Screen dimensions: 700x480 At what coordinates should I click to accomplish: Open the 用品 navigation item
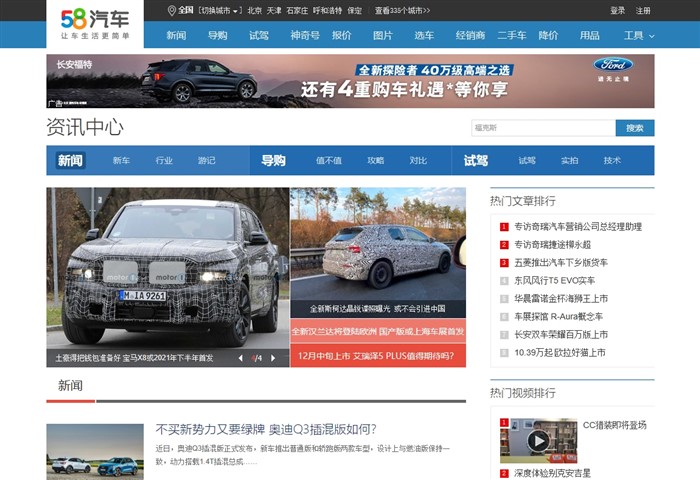pos(590,35)
